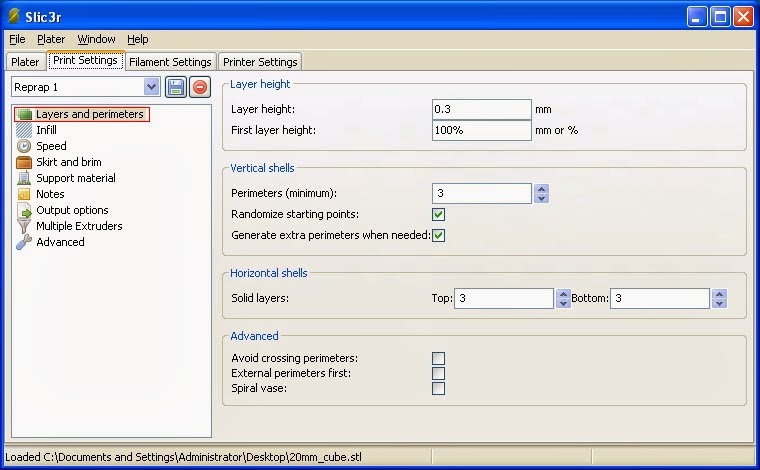This screenshot has height=470, width=760.
Task: Enable External perimeters first
Action: tap(439, 373)
